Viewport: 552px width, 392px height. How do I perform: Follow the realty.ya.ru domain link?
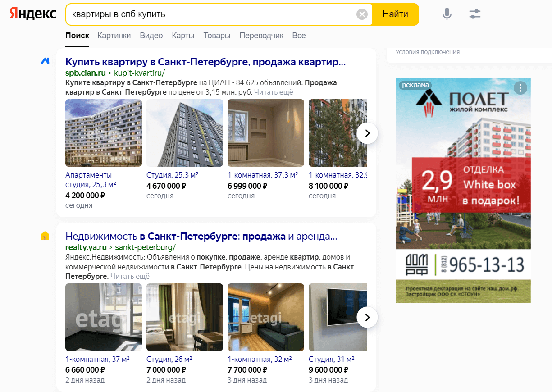[x=86, y=247]
